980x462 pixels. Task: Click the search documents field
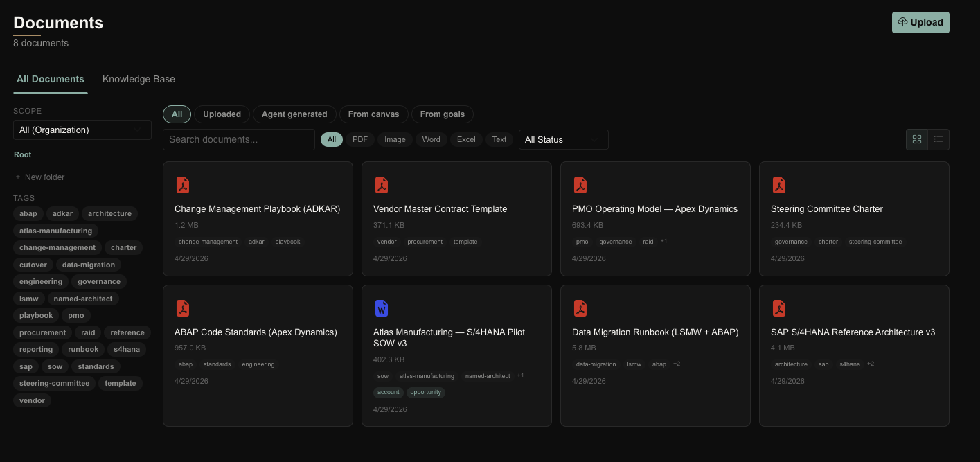pyautogui.click(x=239, y=139)
